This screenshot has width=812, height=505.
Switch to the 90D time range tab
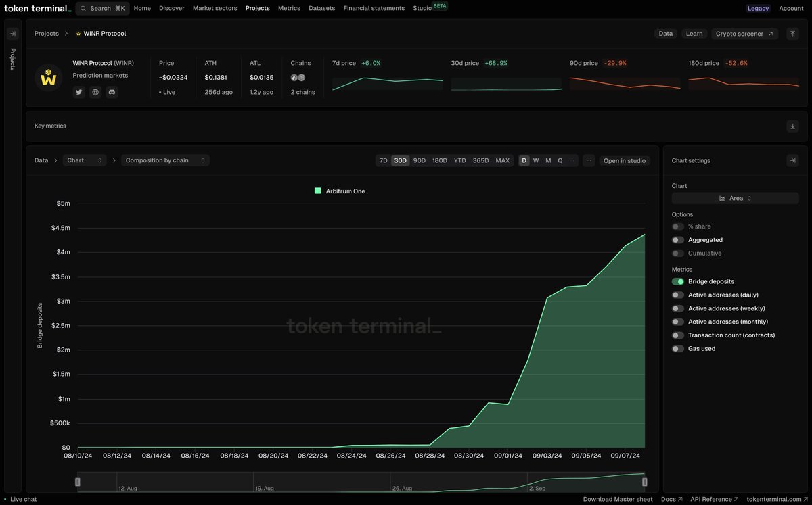(419, 160)
